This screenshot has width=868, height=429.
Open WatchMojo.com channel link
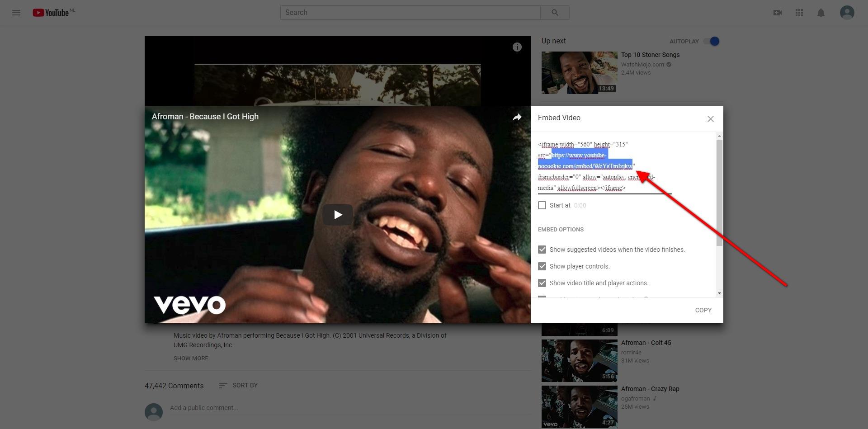click(x=642, y=64)
